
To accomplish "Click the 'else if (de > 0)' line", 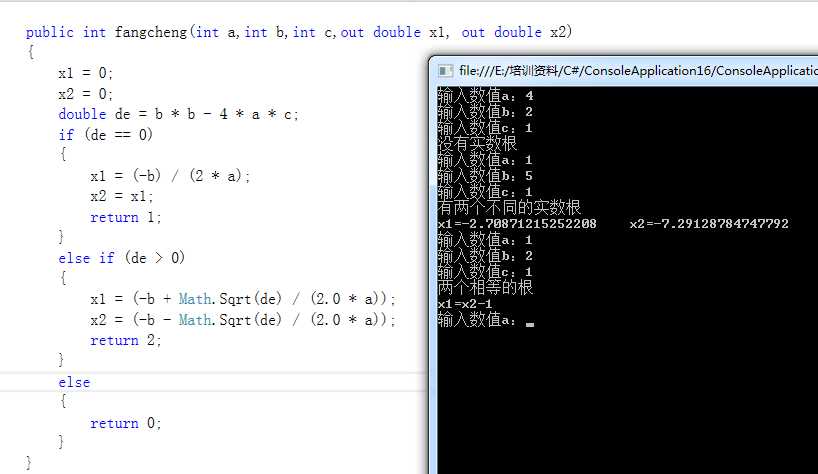I will [x=122, y=258].
